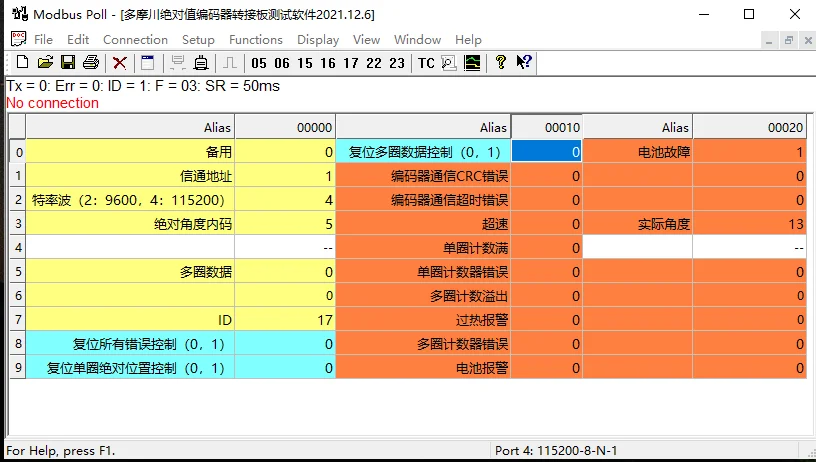Select function 15 write multiple coils
The width and height of the screenshot is (816, 462).
click(x=305, y=63)
